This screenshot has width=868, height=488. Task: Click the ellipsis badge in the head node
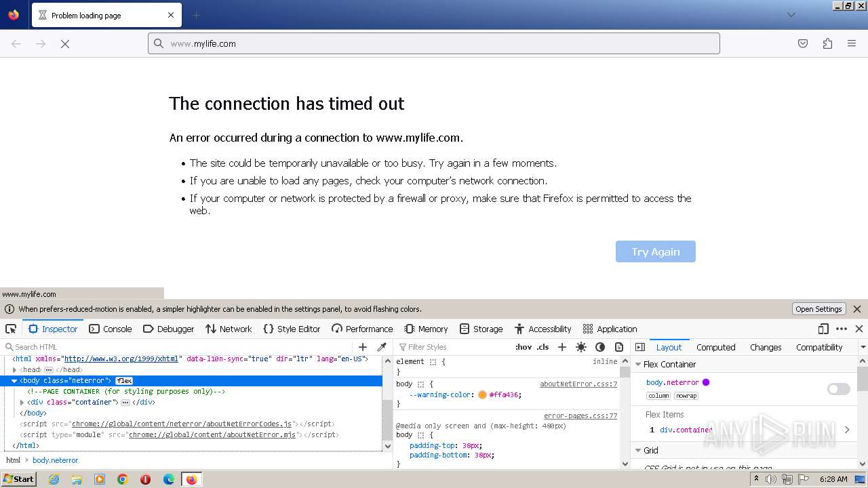click(x=48, y=370)
